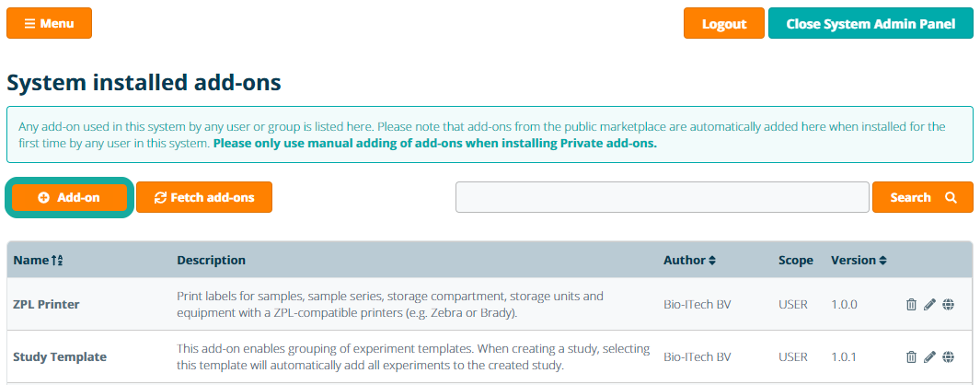Close the System Admin Panel
Viewport: 980px width, 385px height.
[x=870, y=24]
